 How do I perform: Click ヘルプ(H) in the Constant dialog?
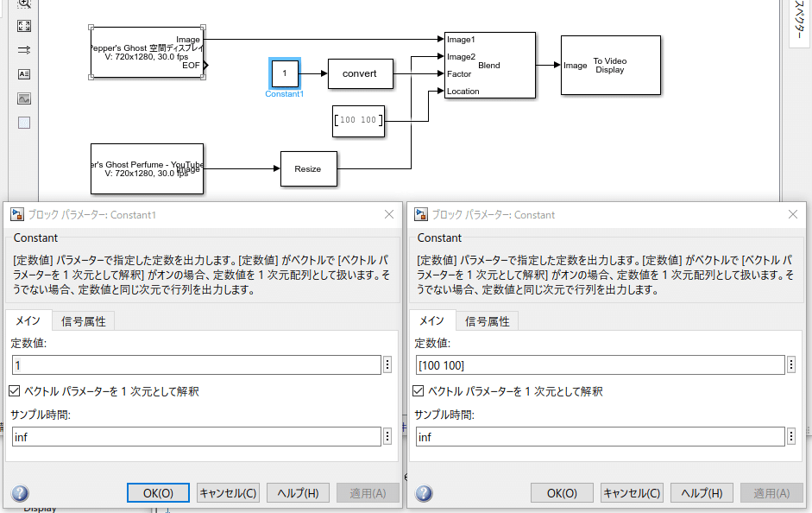(702, 493)
